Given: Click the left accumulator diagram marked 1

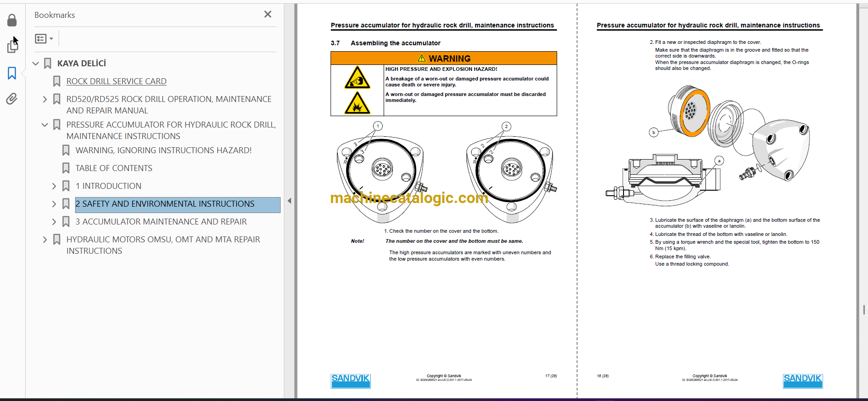Looking at the screenshot, I should pyautogui.click(x=382, y=173).
